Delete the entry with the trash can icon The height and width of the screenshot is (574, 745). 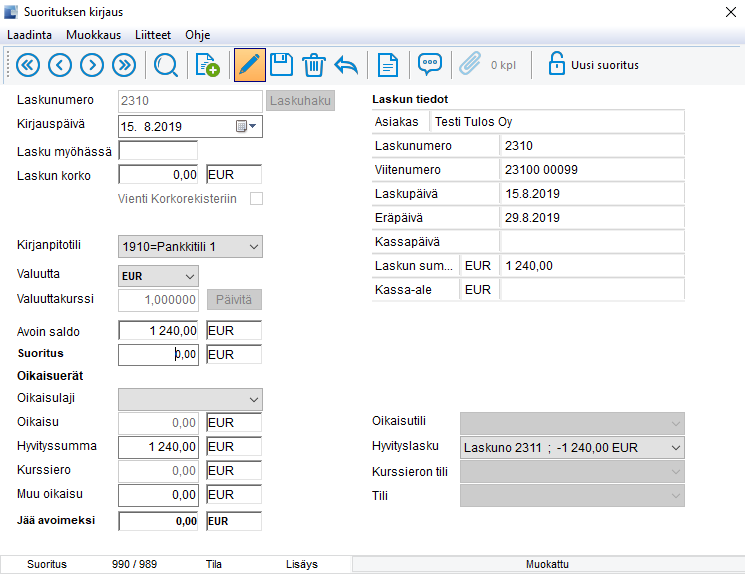pos(314,65)
